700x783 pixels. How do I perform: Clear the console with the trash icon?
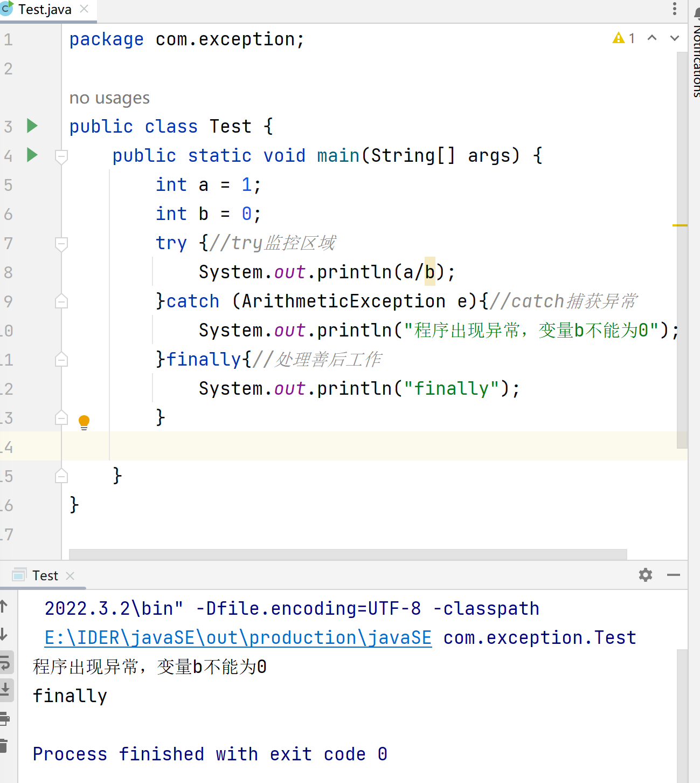[x=4, y=746]
